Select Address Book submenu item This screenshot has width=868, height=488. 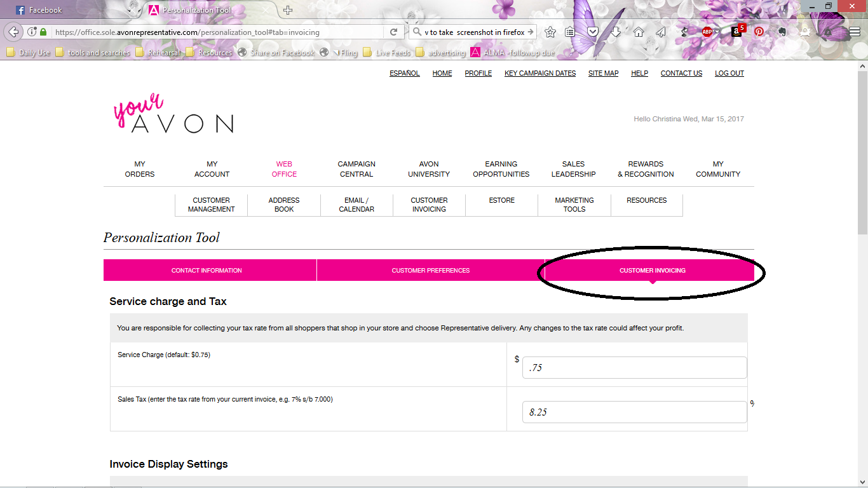point(284,205)
